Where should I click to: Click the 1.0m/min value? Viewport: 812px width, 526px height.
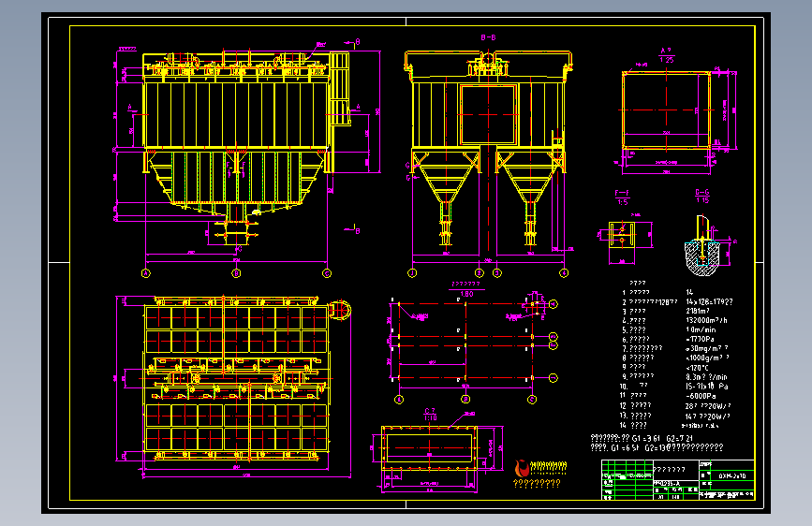click(701, 329)
